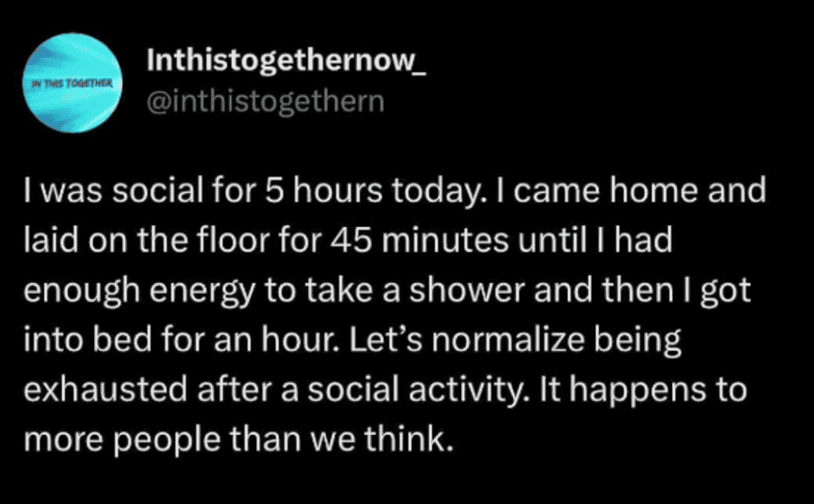
Task: Open the Inthistogethernow_ display name
Action: (x=286, y=60)
